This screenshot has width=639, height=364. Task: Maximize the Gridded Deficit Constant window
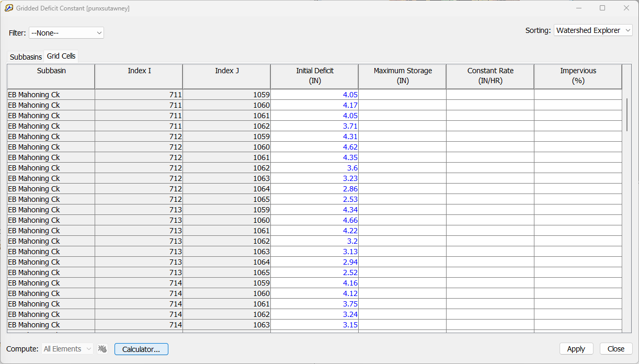click(x=602, y=8)
